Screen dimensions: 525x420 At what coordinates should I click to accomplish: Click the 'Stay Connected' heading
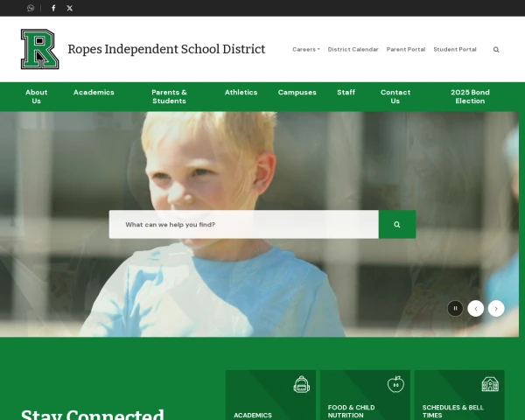[x=93, y=414]
